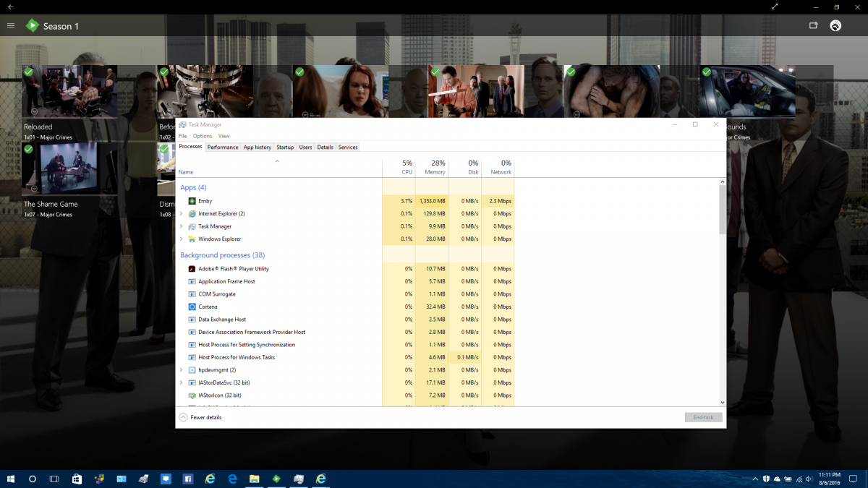Expand the Windows Explorer process entry
This screenshot has width=868, height=488.
(x=182, y=239)
